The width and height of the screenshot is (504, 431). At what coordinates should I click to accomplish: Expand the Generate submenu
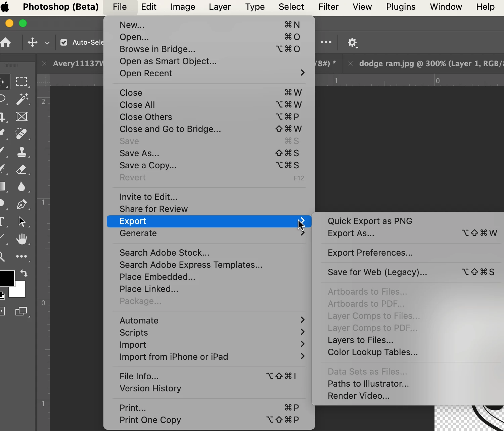[x=209, y=233]
